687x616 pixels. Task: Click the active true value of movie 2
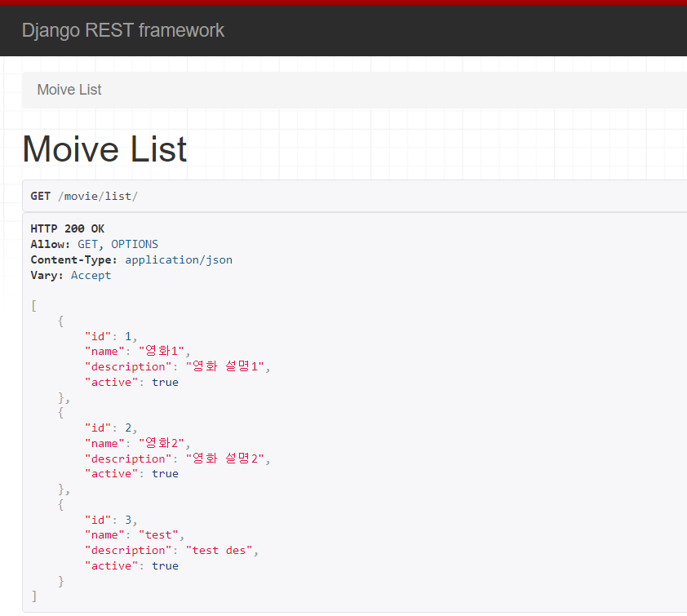165,473
